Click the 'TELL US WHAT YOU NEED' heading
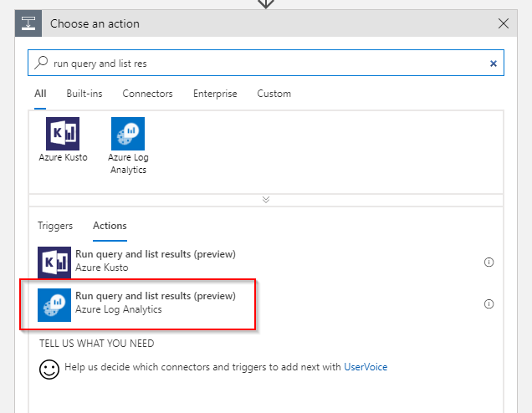The width and height of the screenshot is (532, 413). (x=97, y=344)
